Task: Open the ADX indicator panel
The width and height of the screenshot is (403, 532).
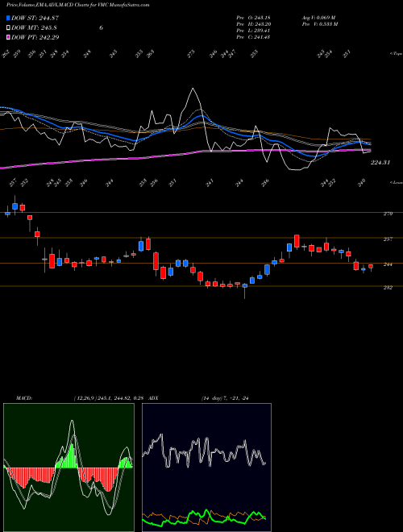Action: click(x=206, y=468)
